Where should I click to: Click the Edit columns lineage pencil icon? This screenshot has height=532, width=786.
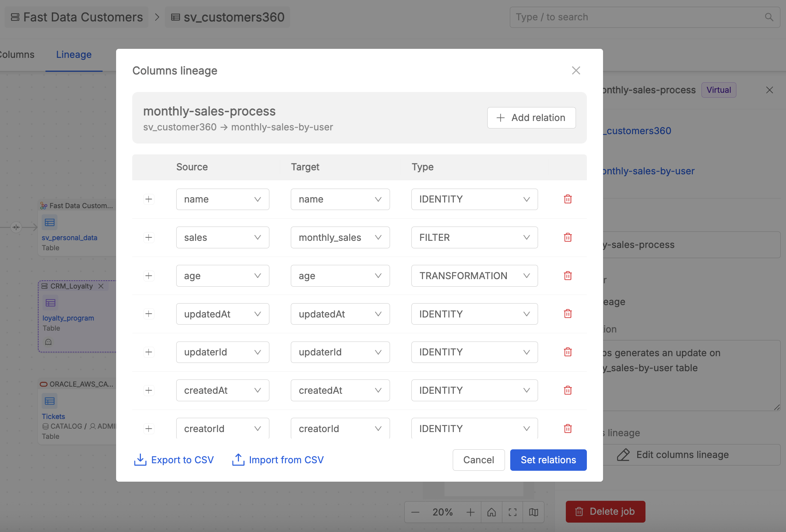[x=623, y=455]
